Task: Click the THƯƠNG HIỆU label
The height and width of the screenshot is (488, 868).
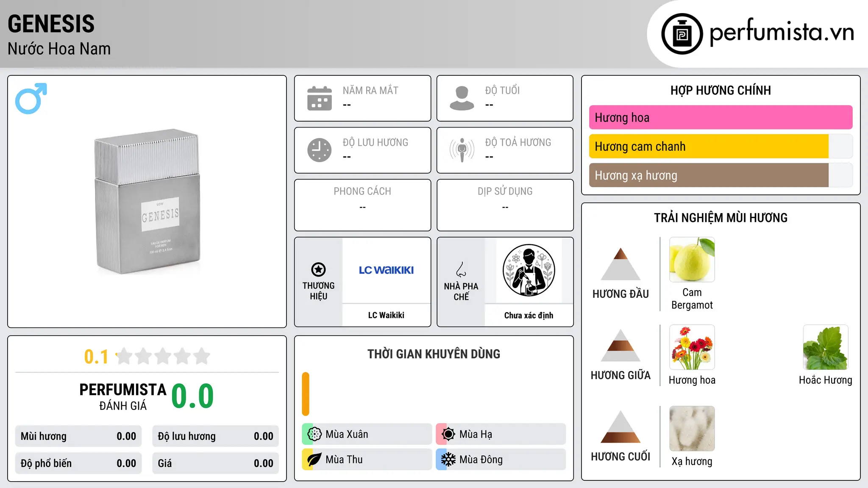Action: click(x=318, y=291)
